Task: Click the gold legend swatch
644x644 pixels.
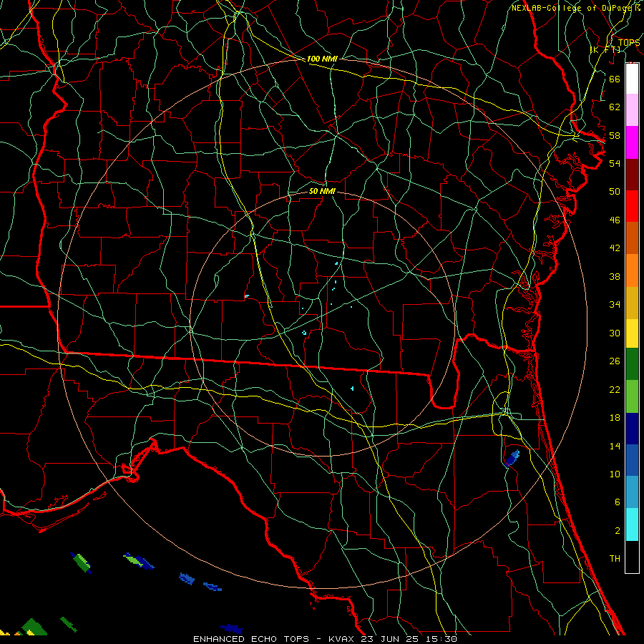Action: 632,303
